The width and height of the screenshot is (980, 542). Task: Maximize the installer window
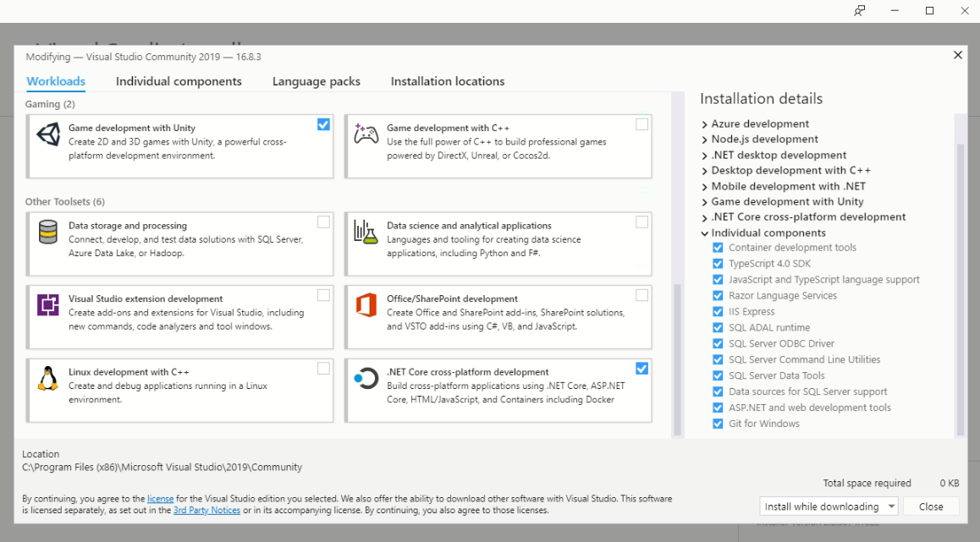point(930,11)
